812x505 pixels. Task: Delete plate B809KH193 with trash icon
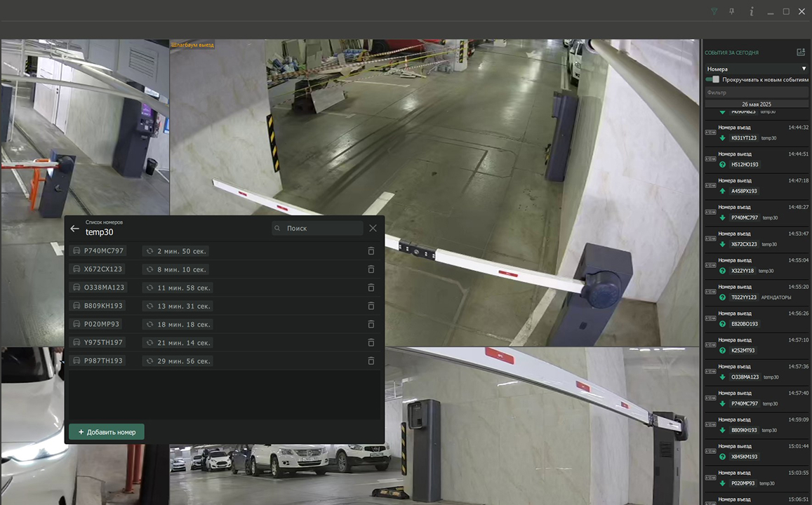(x=371, y=306)
